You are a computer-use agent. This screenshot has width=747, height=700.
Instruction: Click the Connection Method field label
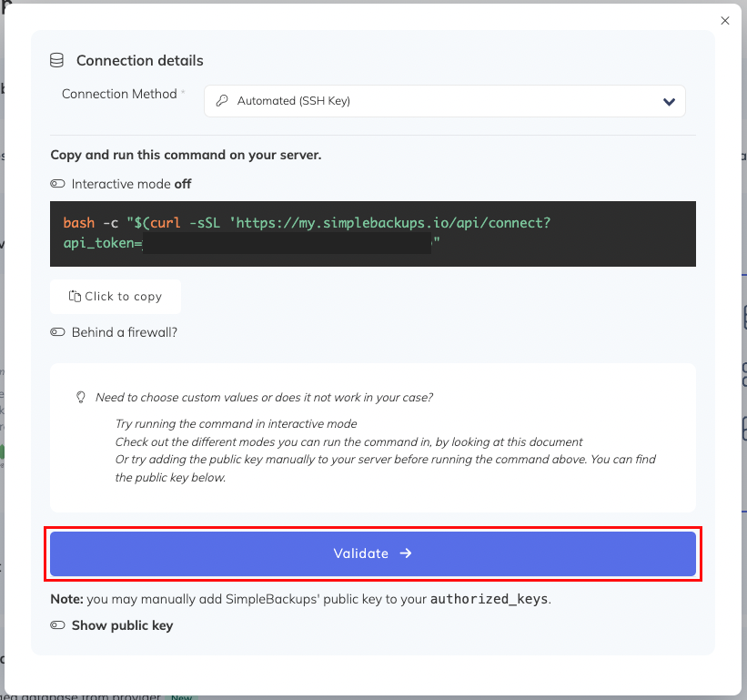[119, 94]
